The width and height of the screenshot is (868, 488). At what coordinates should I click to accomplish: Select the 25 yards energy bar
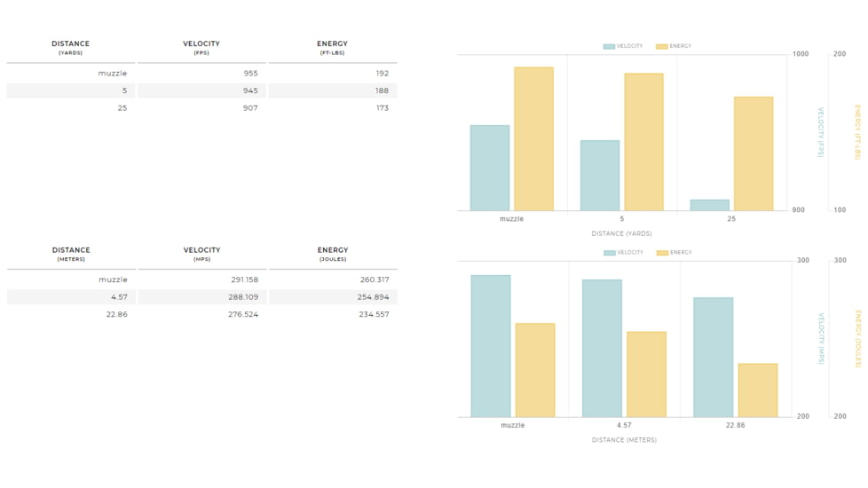754,153
